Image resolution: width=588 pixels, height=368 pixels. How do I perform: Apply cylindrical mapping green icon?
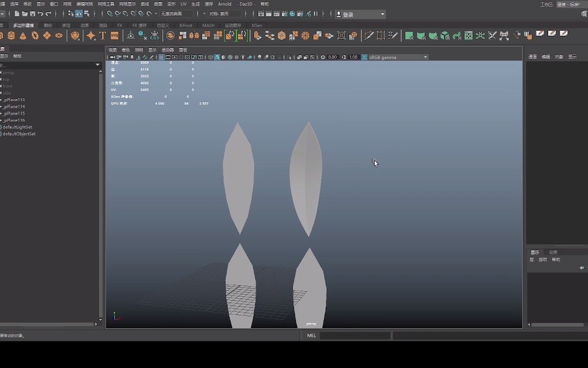pos(421,36)
